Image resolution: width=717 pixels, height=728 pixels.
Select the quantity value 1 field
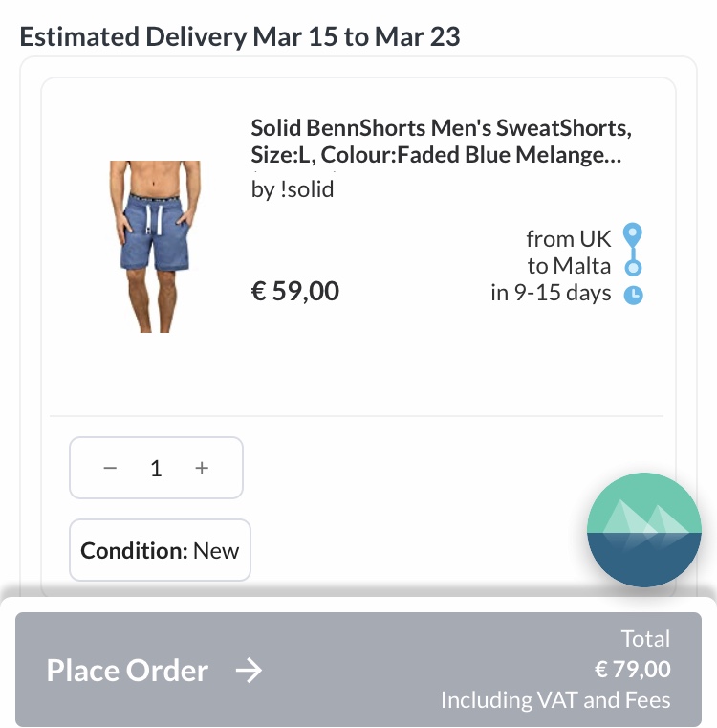click(x=156, y=468)
